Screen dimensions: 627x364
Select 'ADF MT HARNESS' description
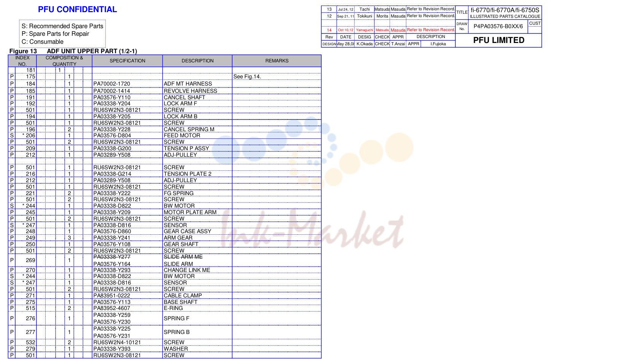(x=188, y=84)
